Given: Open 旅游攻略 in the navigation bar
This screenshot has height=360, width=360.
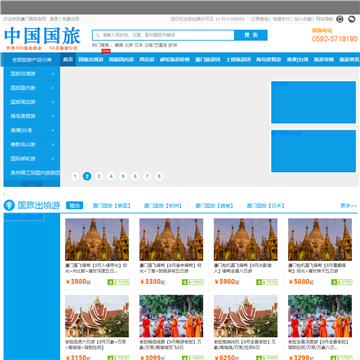Looking at the screenshot, I should coord(324,60).
